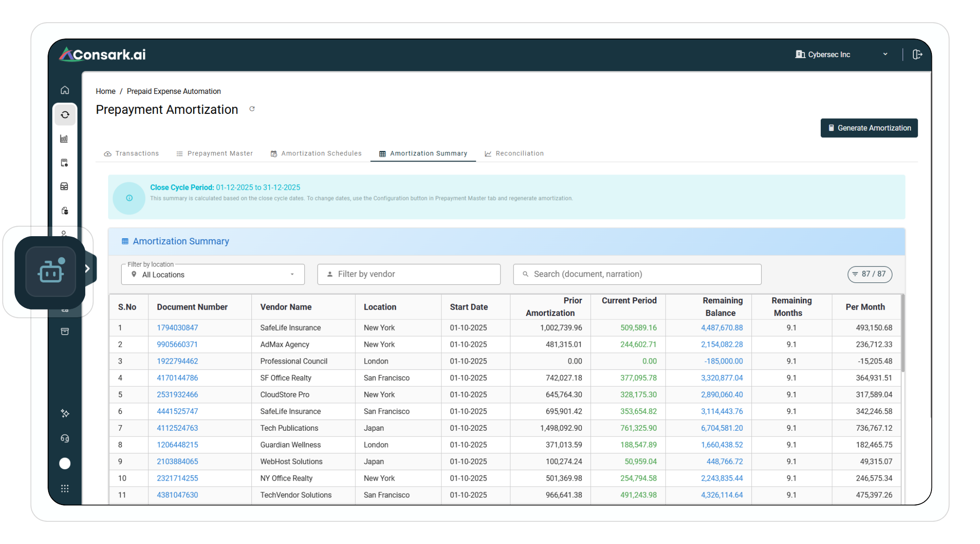Open the apps grid icon in sidebar

tap(65, 489)
